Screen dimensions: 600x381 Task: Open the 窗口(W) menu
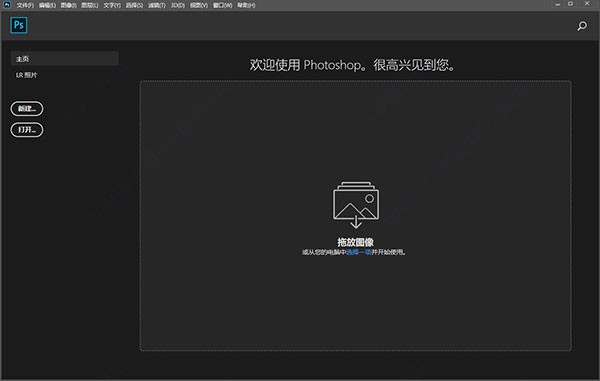[223, 5]
